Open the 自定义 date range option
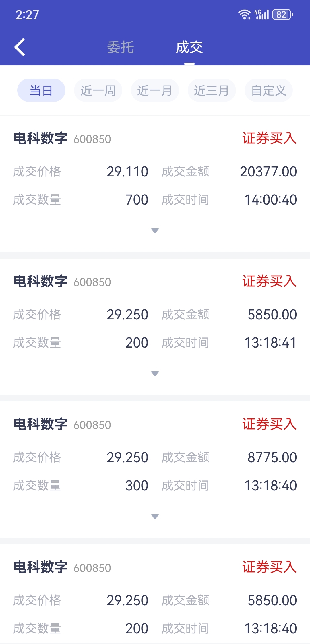This screenshot has height=644, width=310. (x=269, y=90)
